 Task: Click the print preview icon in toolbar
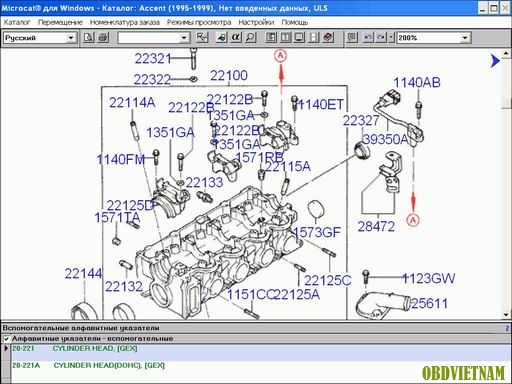[88, 37]
